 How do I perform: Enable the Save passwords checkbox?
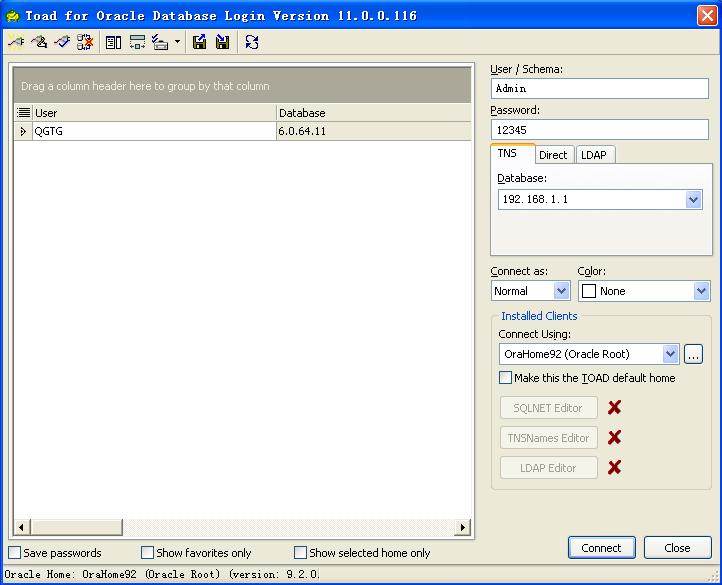[15, 553]
